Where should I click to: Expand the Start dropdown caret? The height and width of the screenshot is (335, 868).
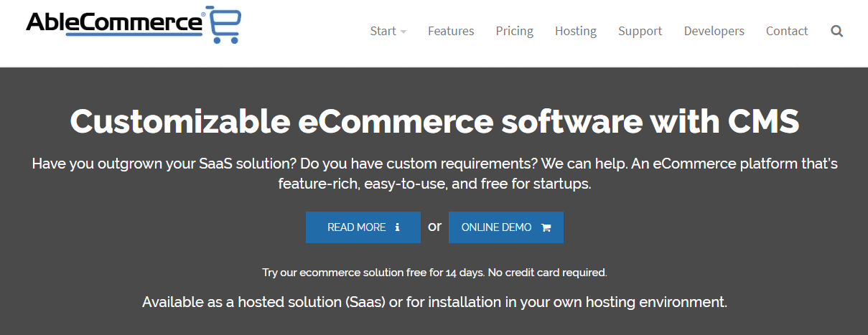(x=403, y=32)
